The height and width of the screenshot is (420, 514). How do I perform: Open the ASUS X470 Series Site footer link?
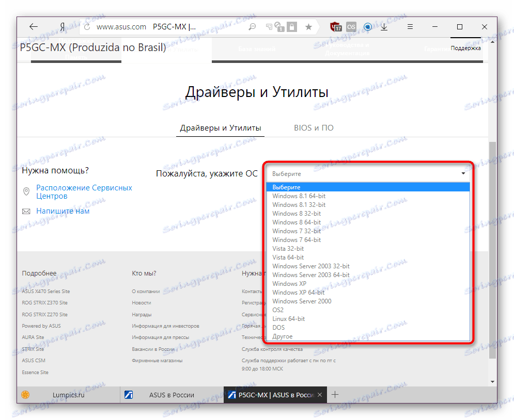46,292
